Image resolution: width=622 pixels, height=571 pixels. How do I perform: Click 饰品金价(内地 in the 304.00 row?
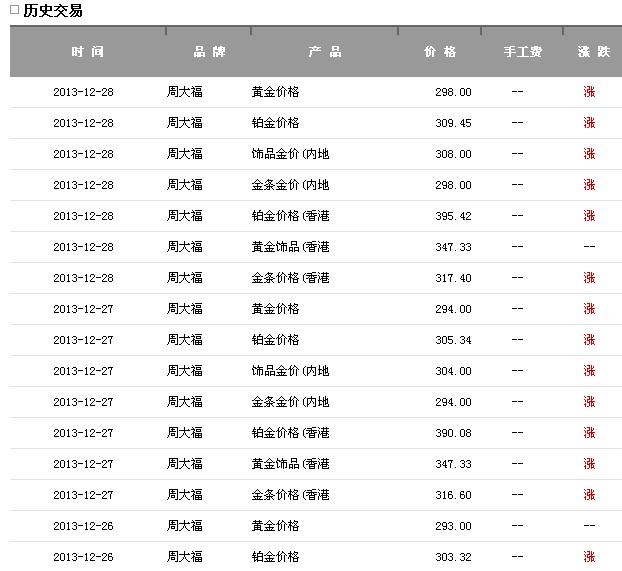pos(290,371)
